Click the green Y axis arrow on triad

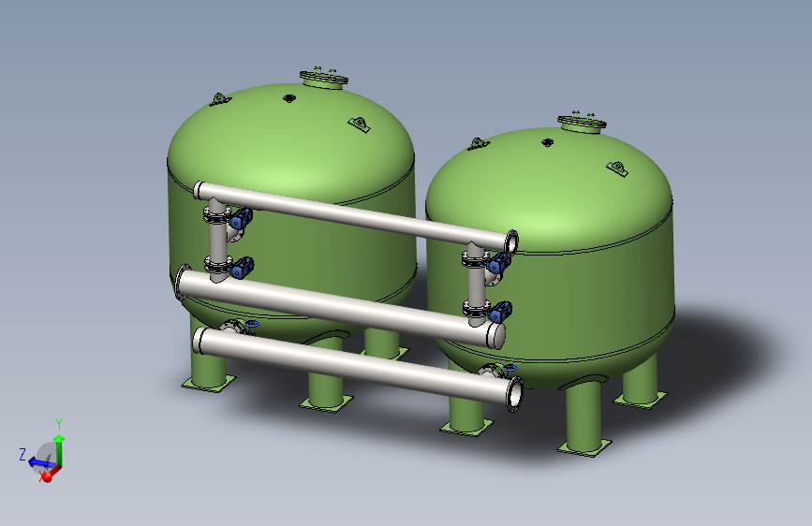(59, 449)
